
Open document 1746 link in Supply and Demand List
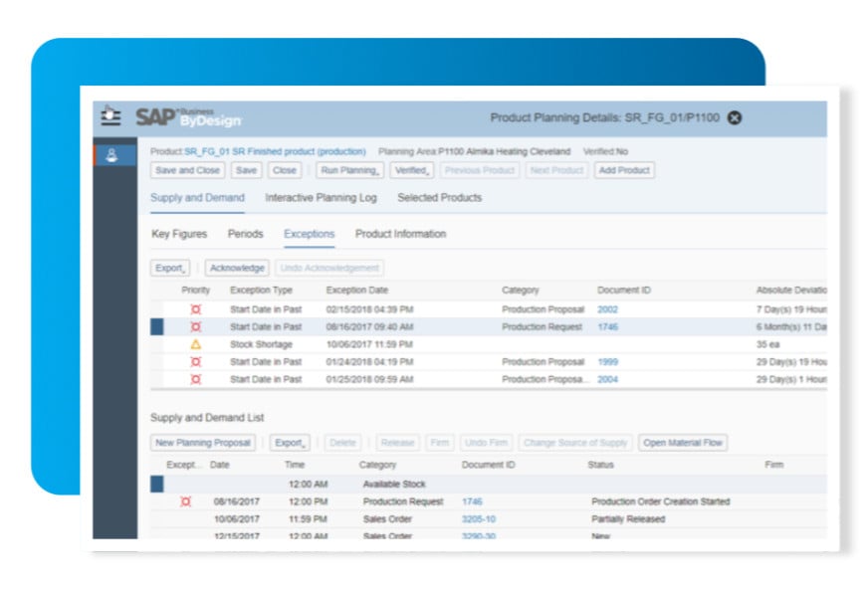(x=472, y=501)
